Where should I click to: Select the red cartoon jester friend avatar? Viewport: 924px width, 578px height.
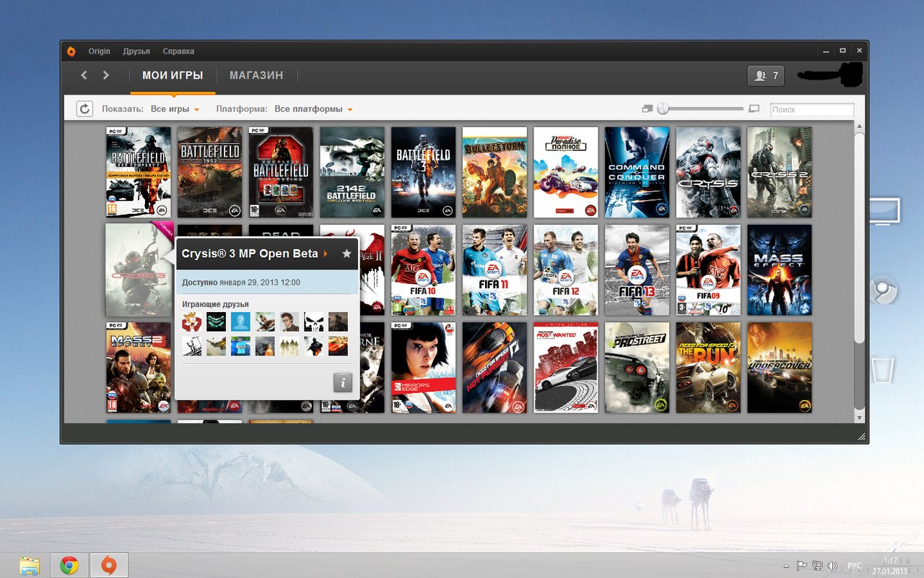pos(191,322)
